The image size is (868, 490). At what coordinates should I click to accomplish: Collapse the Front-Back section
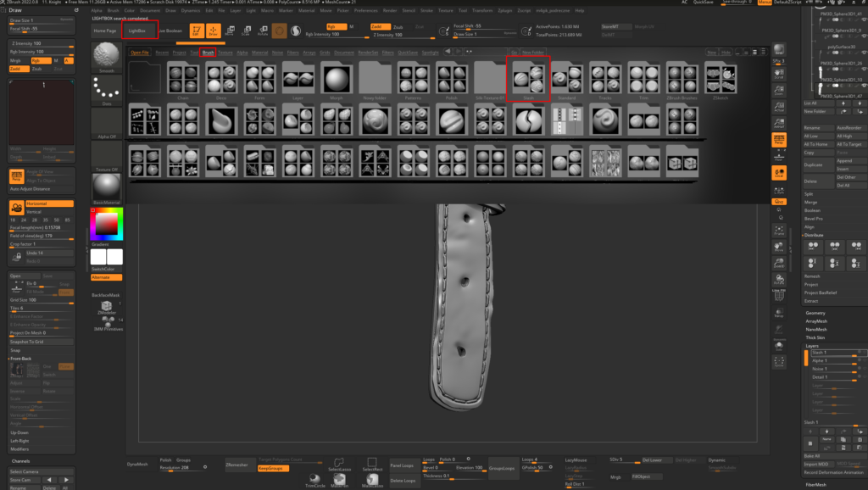tap(20, 359)
